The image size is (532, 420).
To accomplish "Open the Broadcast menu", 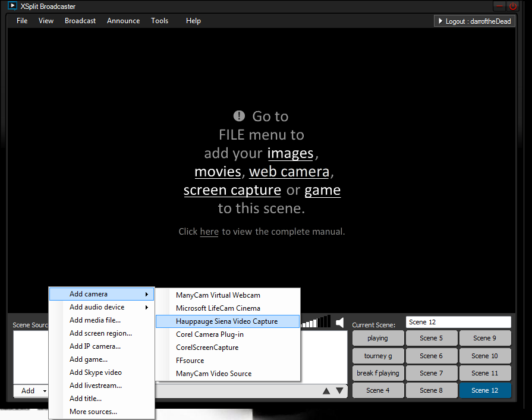I will coord(80,21).
